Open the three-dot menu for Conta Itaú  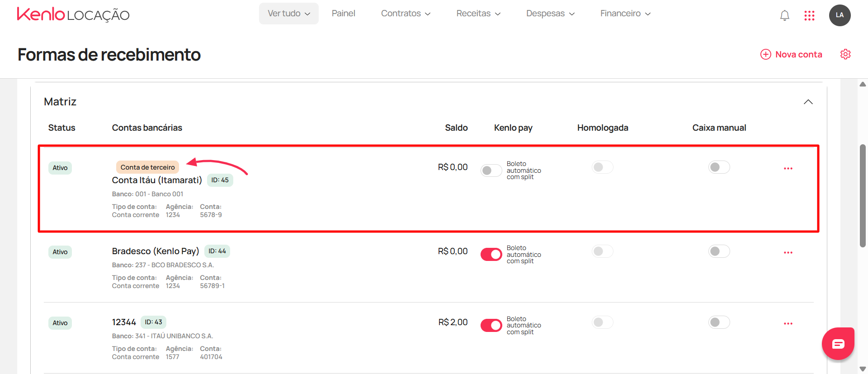click(788, 168)
